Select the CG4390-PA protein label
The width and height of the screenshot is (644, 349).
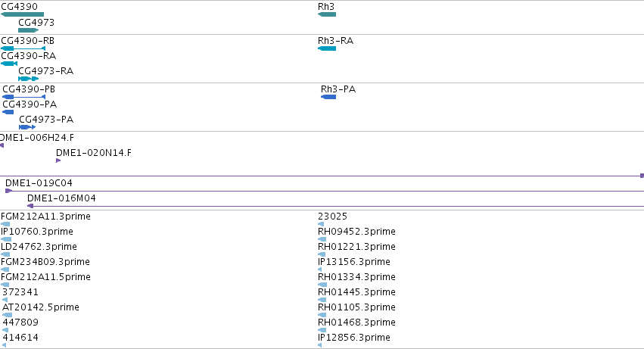coord(30,104)
